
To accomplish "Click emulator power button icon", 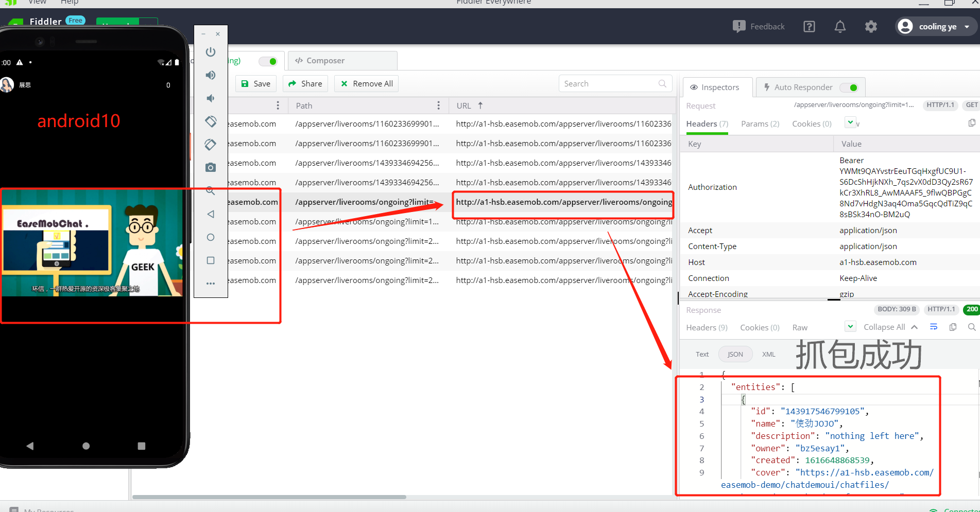I will pos(211,52).
